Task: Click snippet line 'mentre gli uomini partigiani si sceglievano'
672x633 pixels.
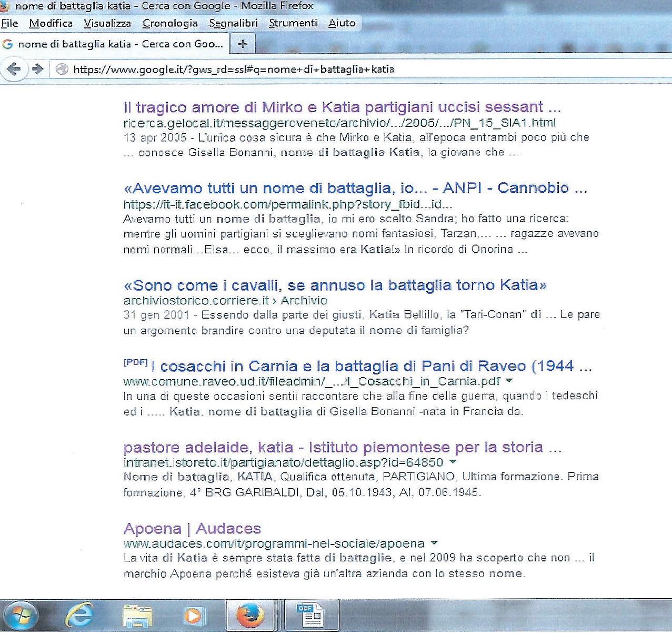Action: 361,234
